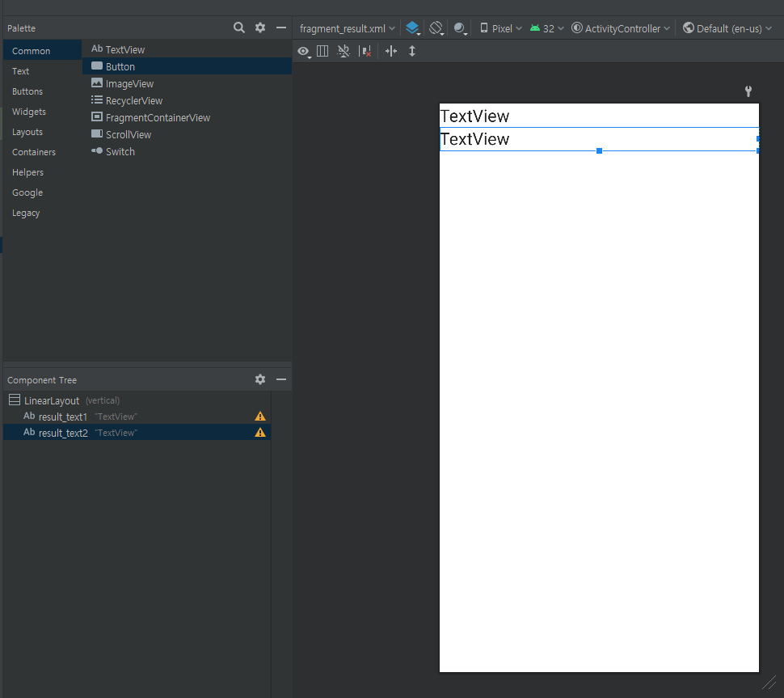The image size is (784, 698).
Task: Click the LinearLayout icon in tree
Action: point(15,400)
